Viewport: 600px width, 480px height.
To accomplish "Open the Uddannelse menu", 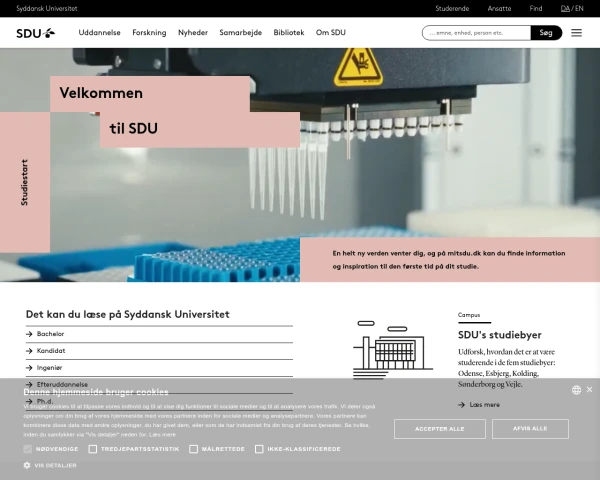I will [99, 33].
